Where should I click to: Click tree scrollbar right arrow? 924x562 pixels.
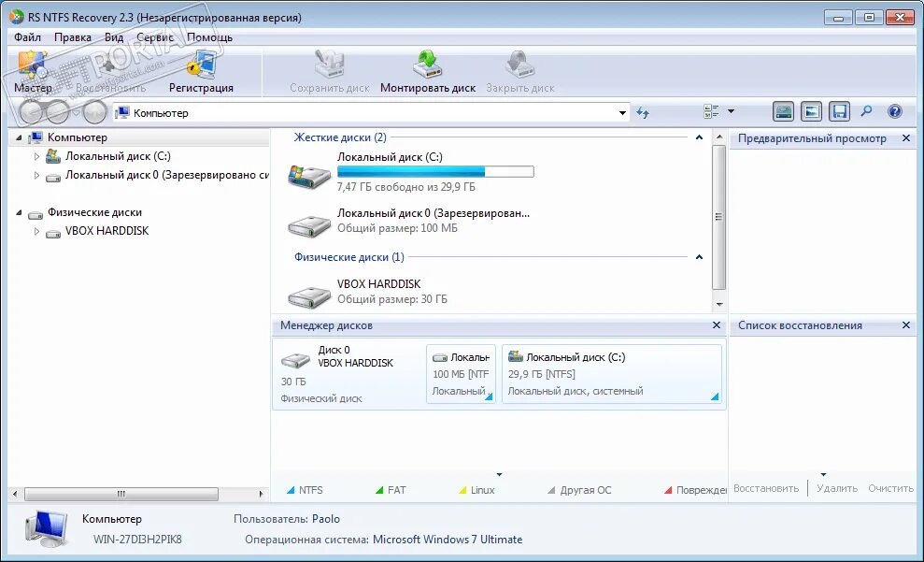pos(261,494)
